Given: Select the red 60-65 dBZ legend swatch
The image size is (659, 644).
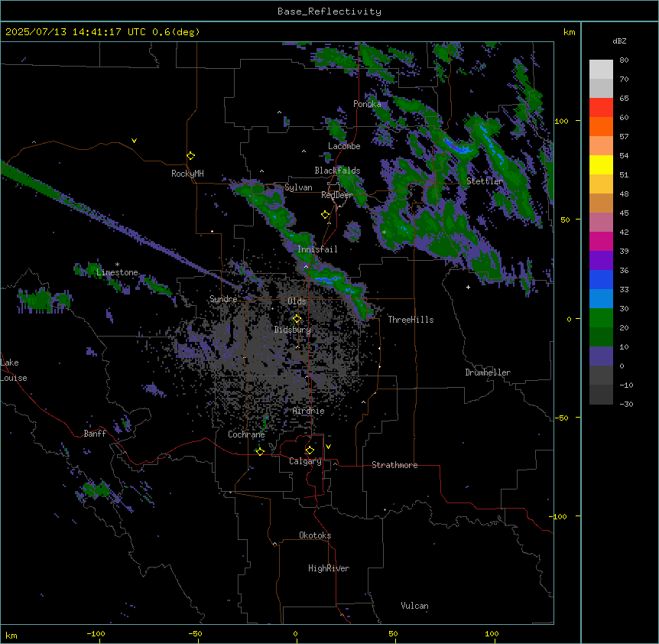Looking at the screenshot, I should click(x=601, y=108).
